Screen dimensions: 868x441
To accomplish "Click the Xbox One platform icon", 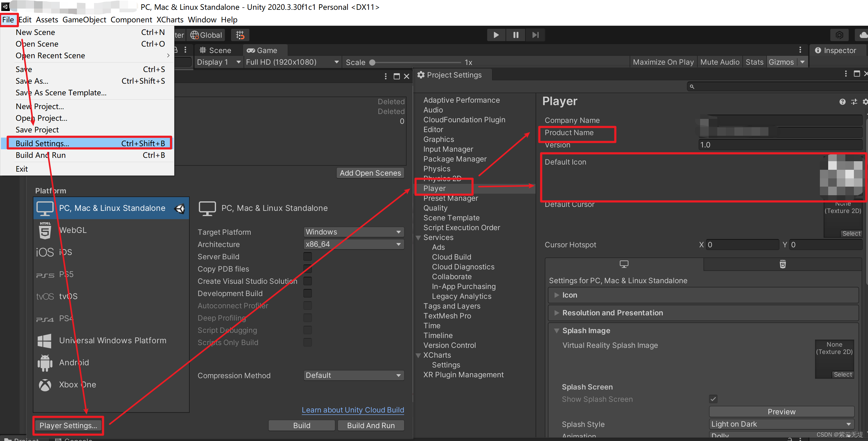I will click(45, 385).
